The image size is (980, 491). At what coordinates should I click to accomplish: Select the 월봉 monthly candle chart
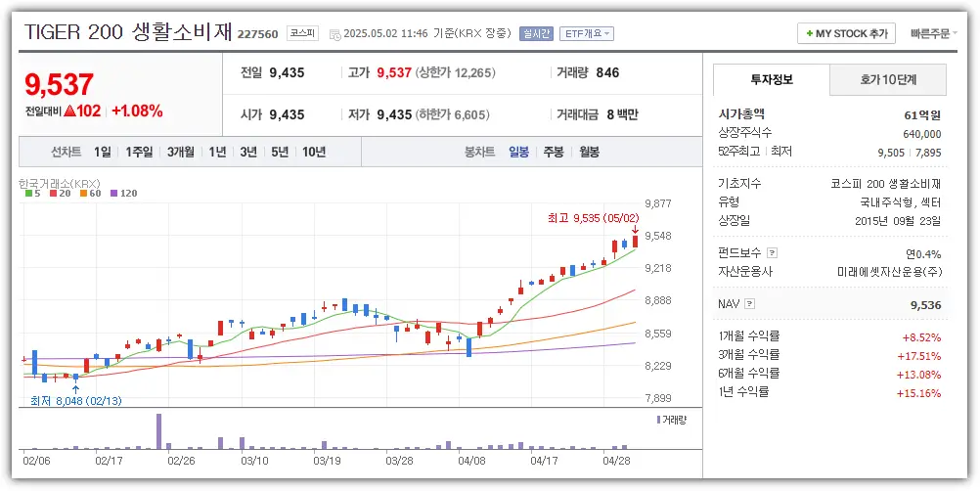pos(589,152)
